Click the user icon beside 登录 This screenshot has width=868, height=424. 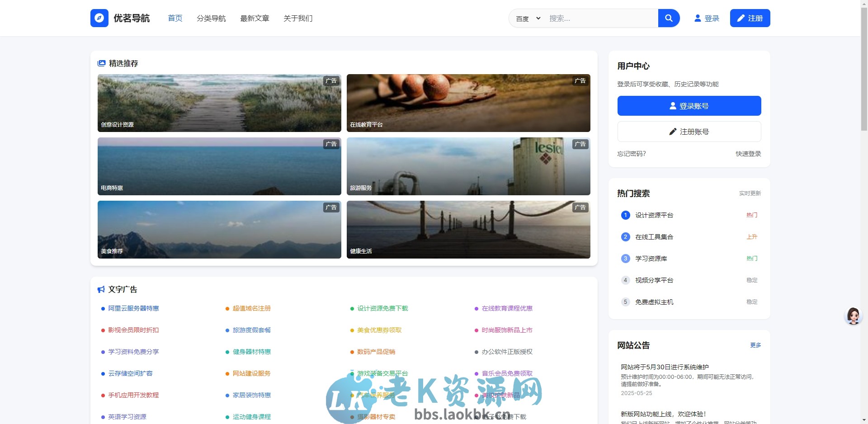(698, 18)
